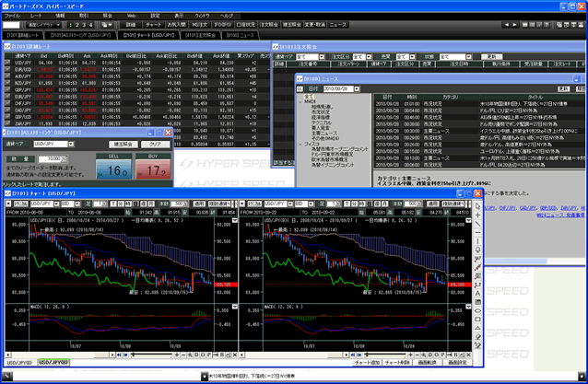Image resolution: width=588 pixels, height=384 pixels.
Task: Click the chart icon in USD/JPY rate row
Action: [7, 63]
